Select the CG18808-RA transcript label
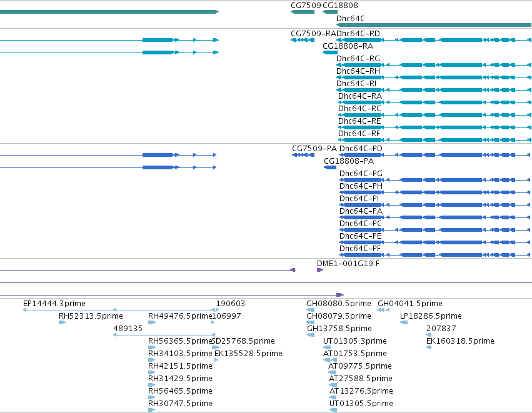The image size is (532, 413). [348, 46]
